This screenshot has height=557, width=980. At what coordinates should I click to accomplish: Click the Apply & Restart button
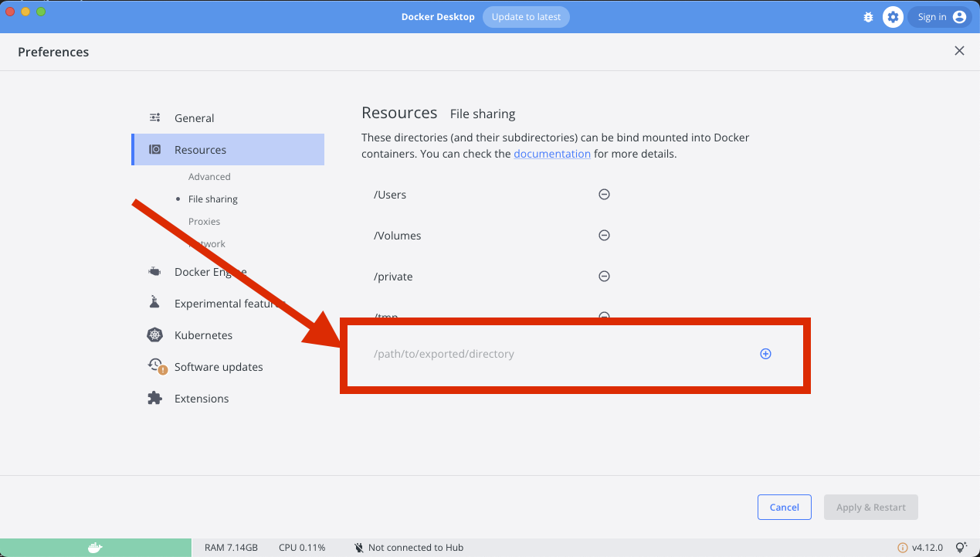[871, 508]
